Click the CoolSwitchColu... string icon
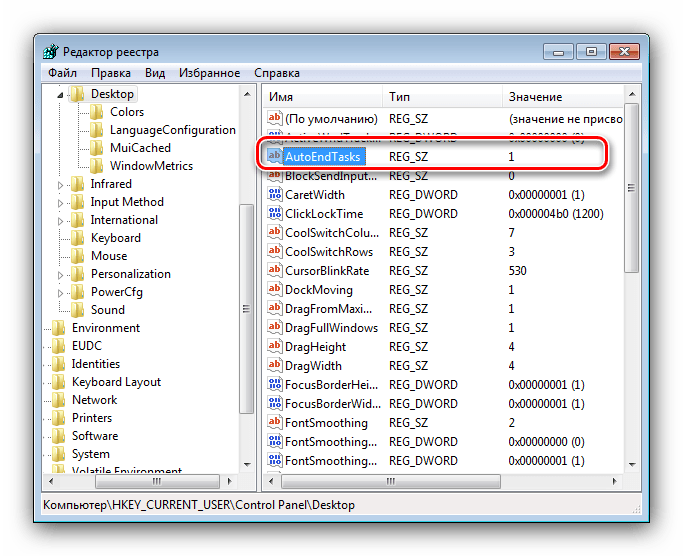This screenshot has width=683, height=556. pyautogui.click(x=274, y=232)
